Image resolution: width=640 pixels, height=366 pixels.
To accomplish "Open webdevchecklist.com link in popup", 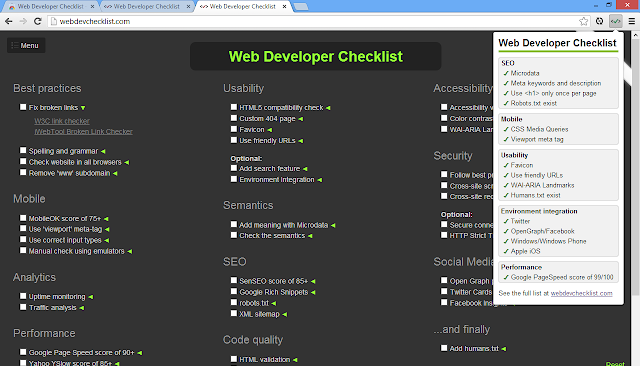I will tap(582, 293).
